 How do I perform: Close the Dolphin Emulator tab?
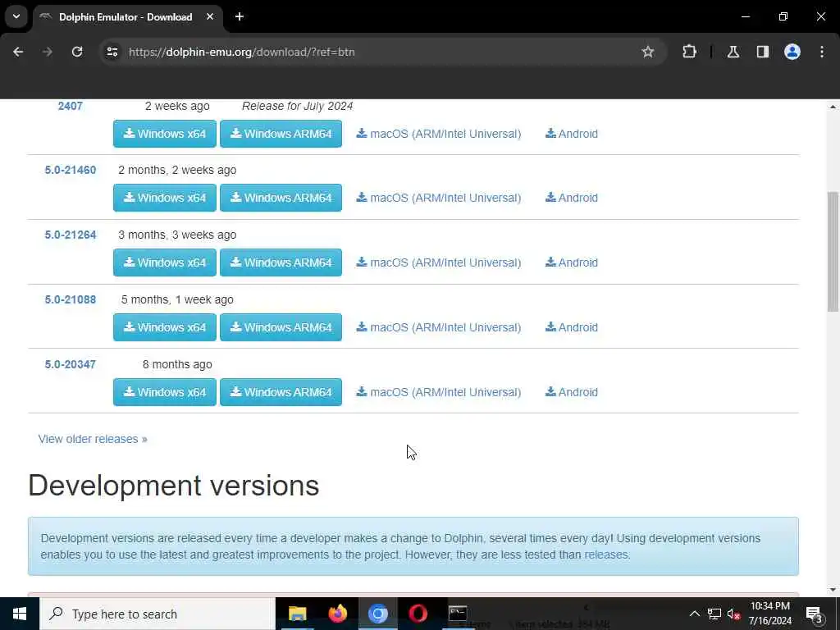pyautogui.click(x=210, y=16)
